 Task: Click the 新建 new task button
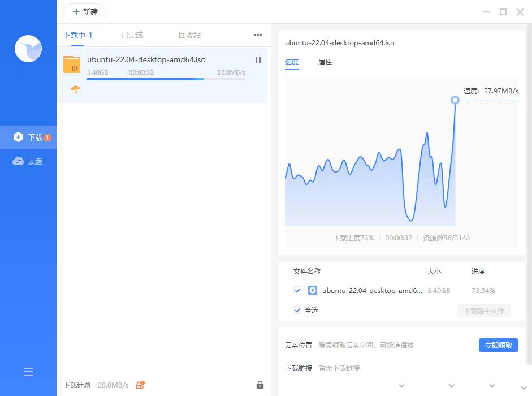click(85, 12)
